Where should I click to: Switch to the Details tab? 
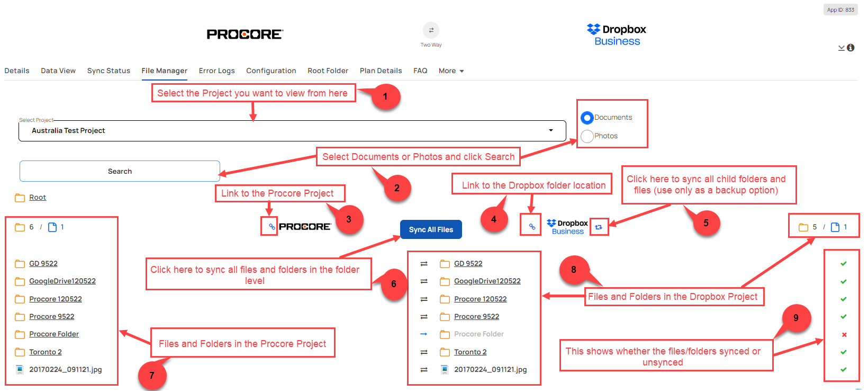[17, 71]
